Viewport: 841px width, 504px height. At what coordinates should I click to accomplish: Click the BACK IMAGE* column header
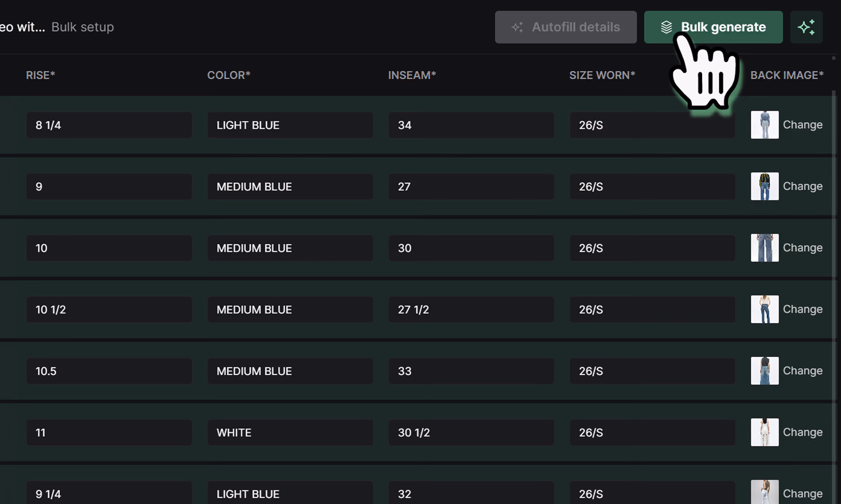click(787, 75)
